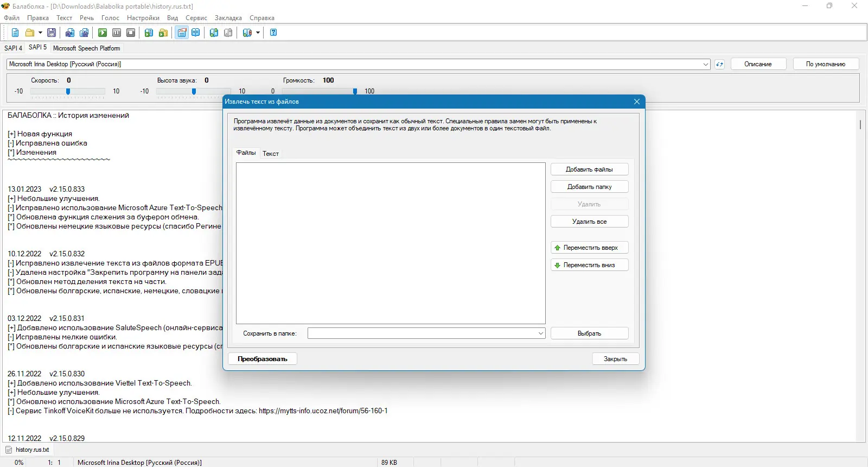The width and height of the screenshot is (868, 467).
Task: Click the 89 KB status bar entry
Action: [x=389, y=463]
